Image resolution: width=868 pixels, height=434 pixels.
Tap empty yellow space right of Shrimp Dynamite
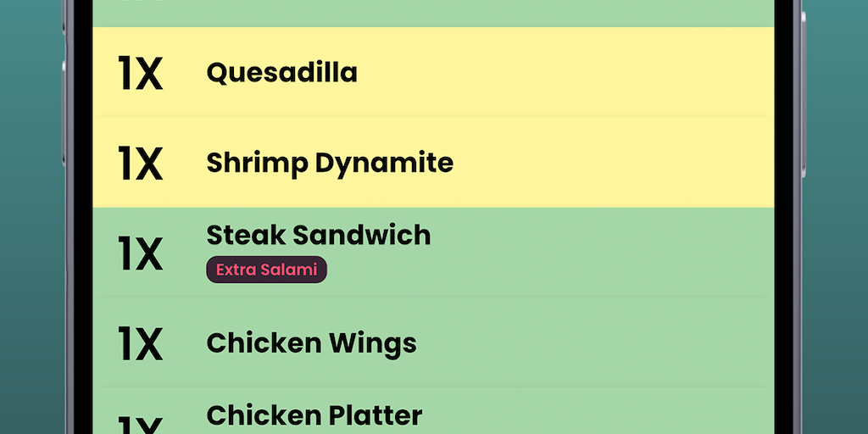coord(610,163)
